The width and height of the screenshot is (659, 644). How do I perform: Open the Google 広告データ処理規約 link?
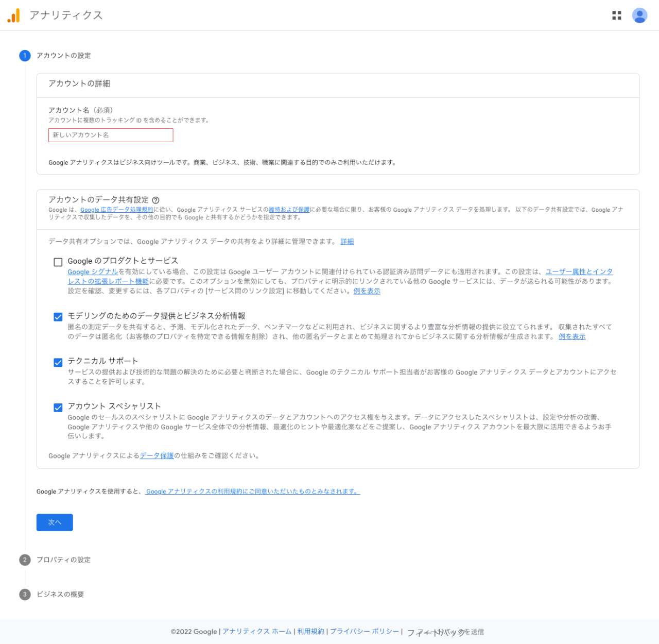(x=116, y=210)
